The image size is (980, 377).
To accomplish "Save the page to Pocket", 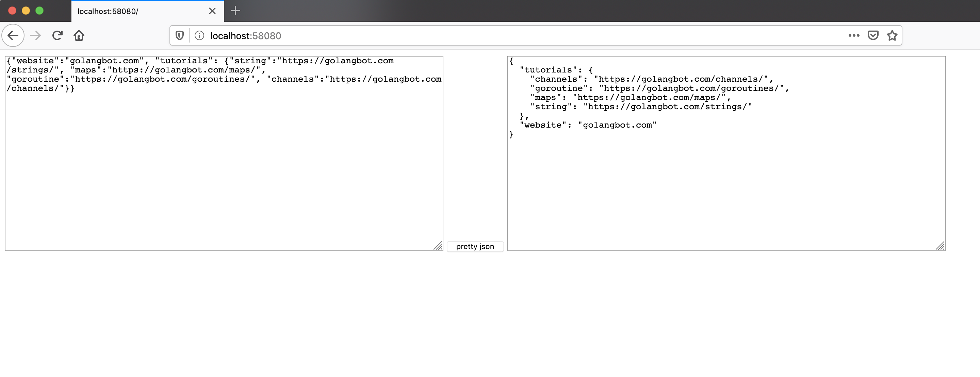I will (873, 35).
